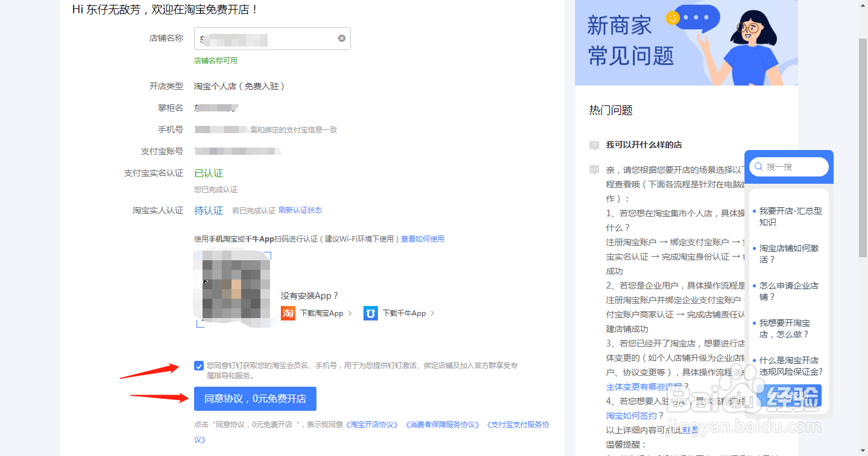868x456 pixels.
Task: Click the 新商家常见问题 banner
Action: [x=687, y=43]
